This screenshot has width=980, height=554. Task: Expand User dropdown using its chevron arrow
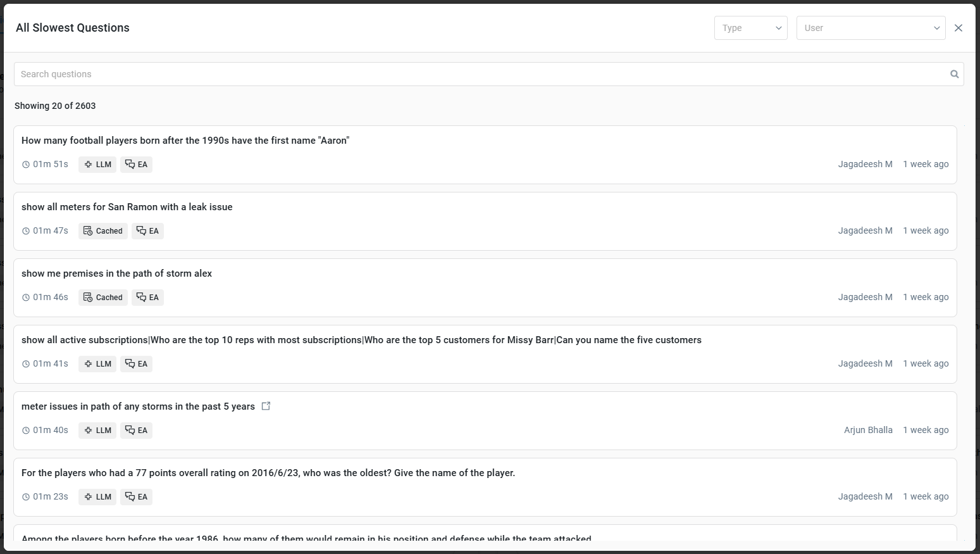pyautogui.click(x=937, y=28)
